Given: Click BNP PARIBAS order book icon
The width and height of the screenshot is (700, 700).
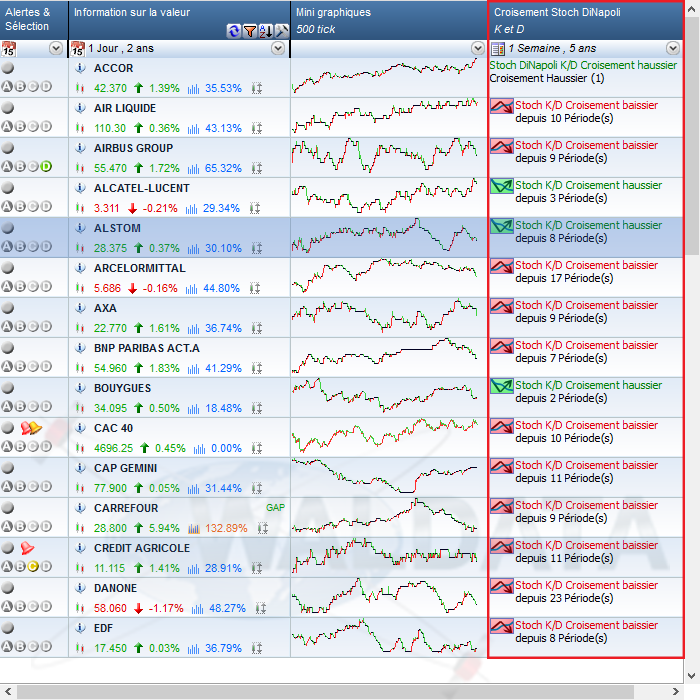Looking at the screenshot, I should pyautogui.click(x=257, y=368).
